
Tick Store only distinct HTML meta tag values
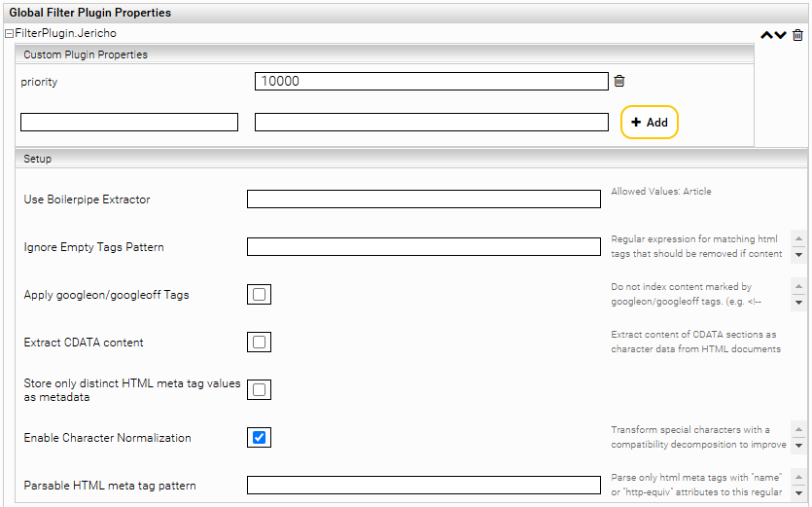click(x=259, y=390)
